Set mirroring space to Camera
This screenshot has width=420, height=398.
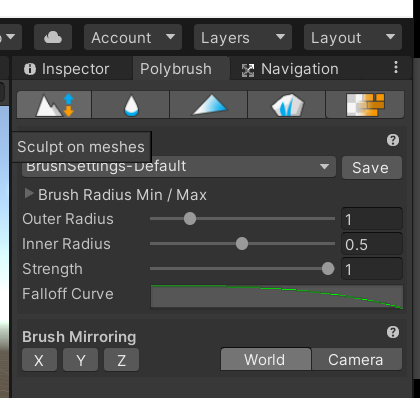tap(356, 359)
